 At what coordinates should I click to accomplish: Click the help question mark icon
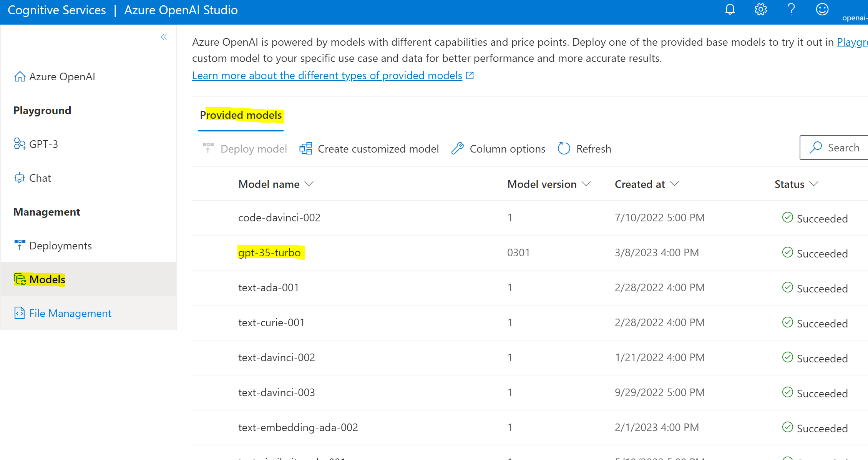pyautogui.click(x=791, y=10)
